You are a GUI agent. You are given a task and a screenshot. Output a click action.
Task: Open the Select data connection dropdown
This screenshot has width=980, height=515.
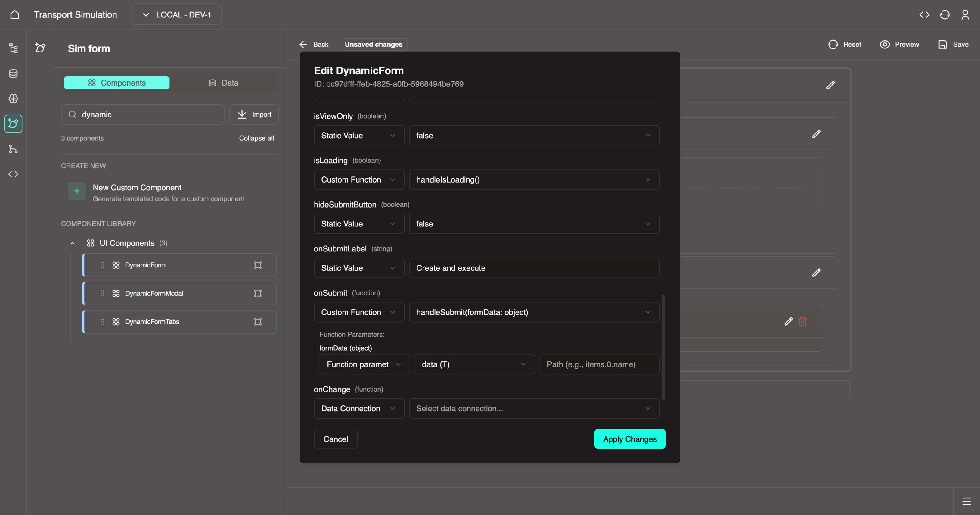coord(534,408)
